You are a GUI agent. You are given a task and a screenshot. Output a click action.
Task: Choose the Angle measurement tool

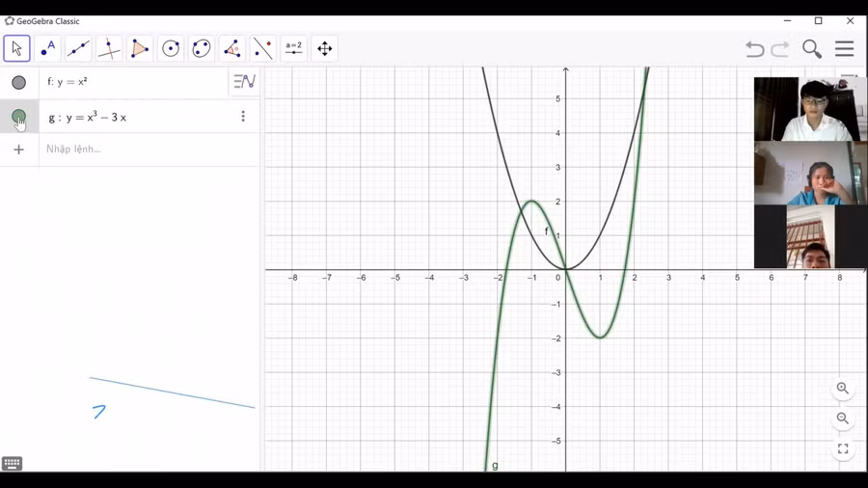pos(232,48)
